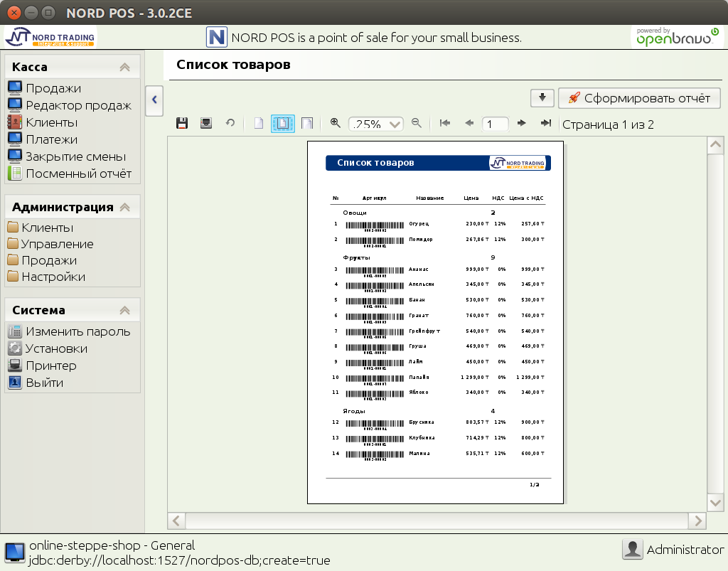The height and width of the screenshot is (571, 728).
Task: Collapse the Администрация section
Action: pos(124,208)
